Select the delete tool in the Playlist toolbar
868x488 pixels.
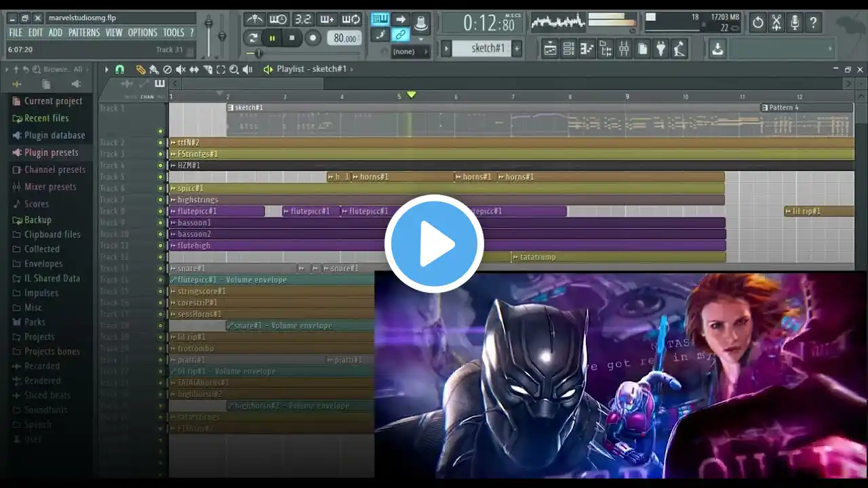(167, 69)
